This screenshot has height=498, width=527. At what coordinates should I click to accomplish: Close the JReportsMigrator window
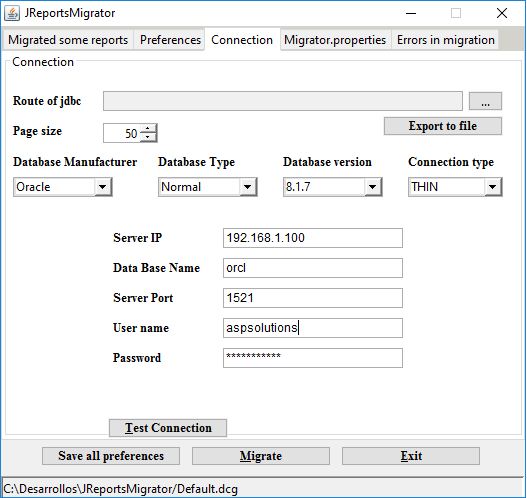[502, 13]
